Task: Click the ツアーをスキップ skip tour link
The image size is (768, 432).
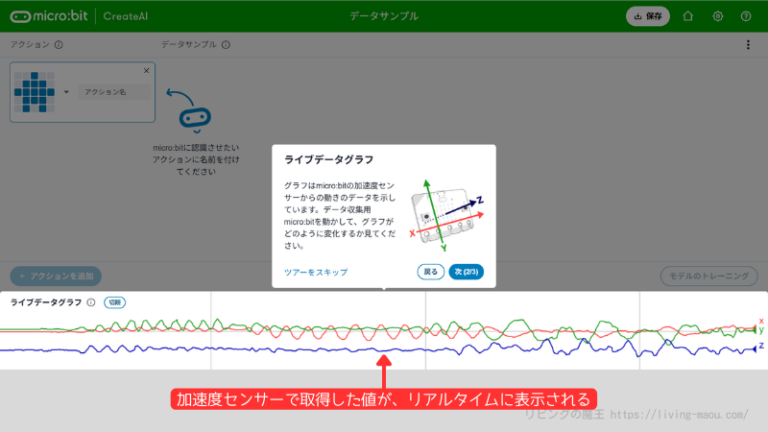Action: 316,272
